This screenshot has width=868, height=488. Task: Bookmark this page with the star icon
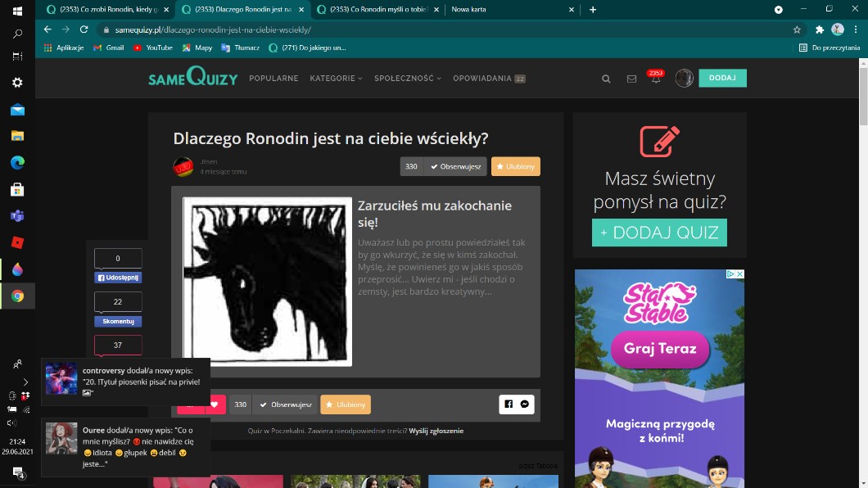pos(797,29)
